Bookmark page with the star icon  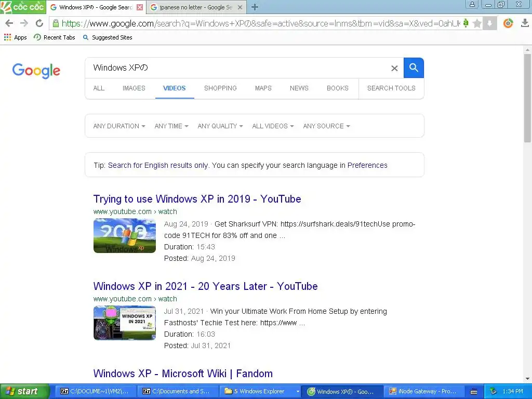[x=477, y=23]
